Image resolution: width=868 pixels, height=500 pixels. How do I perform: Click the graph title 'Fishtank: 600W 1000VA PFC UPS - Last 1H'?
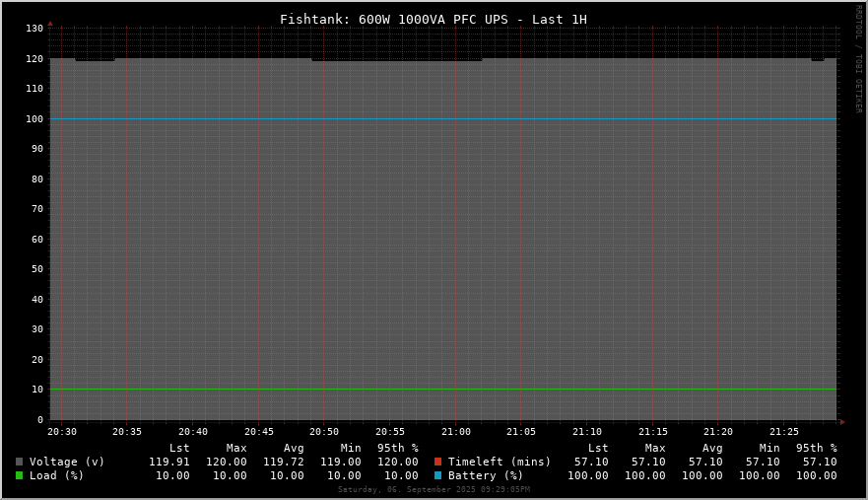[434, 20]
